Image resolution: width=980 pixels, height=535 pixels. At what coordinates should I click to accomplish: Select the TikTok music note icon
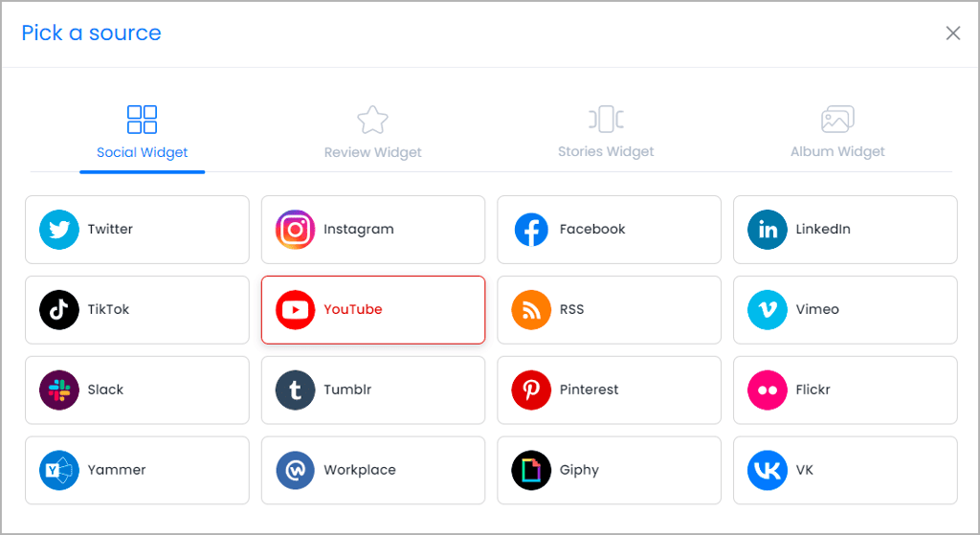pos(58,309)
